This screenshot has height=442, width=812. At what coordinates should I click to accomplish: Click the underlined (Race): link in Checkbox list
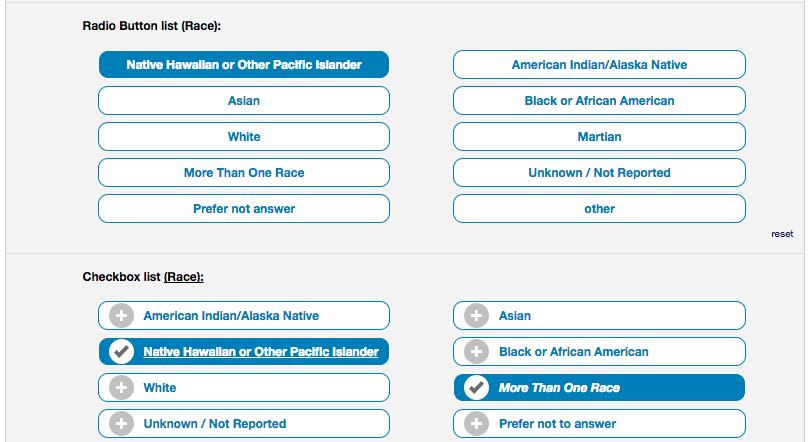184,277
